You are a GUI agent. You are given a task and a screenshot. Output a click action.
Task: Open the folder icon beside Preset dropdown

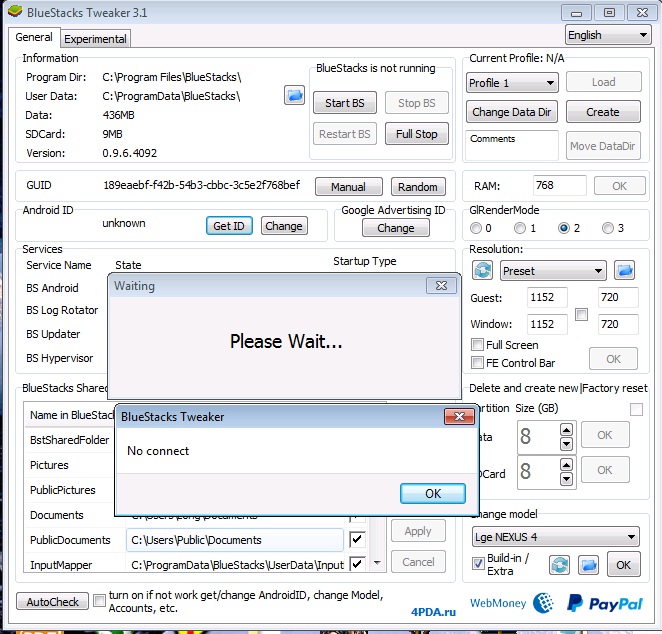[x=624, y=270]
